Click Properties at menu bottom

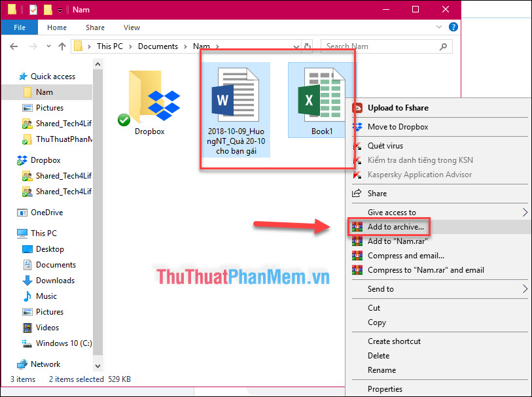click(385, 388)
